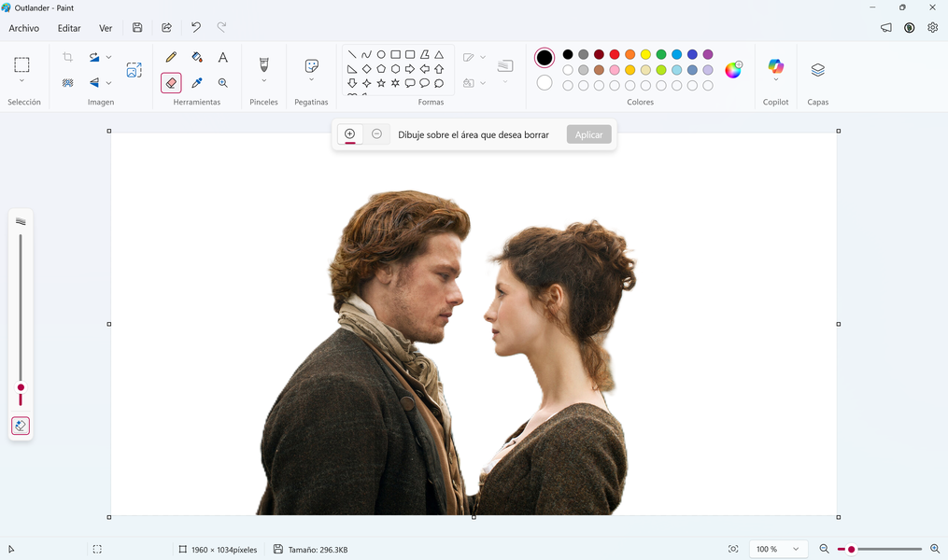This screenshot has width=948, height=560.
Task: Click the user account avatar icon
Action: coord(910,28)
